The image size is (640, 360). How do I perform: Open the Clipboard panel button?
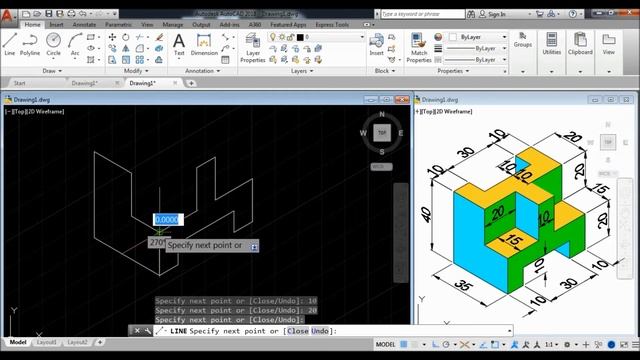tap(580, 44)
